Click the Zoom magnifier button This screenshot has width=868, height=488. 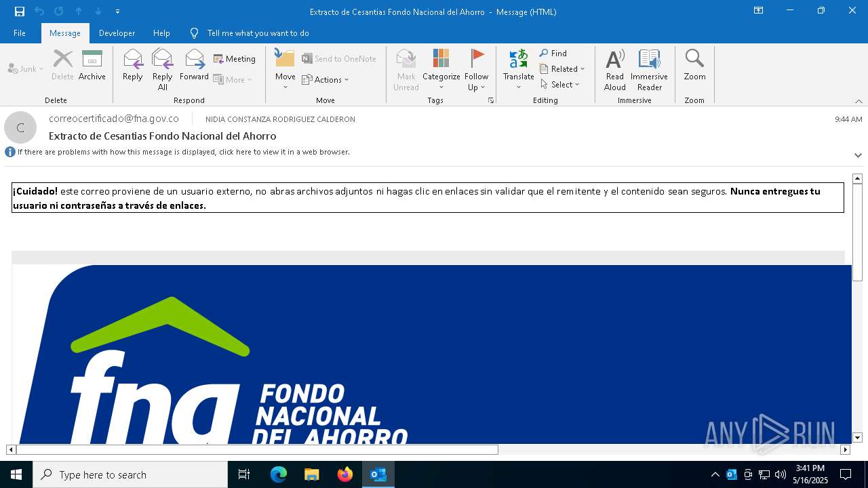click(x=694, y=65)
